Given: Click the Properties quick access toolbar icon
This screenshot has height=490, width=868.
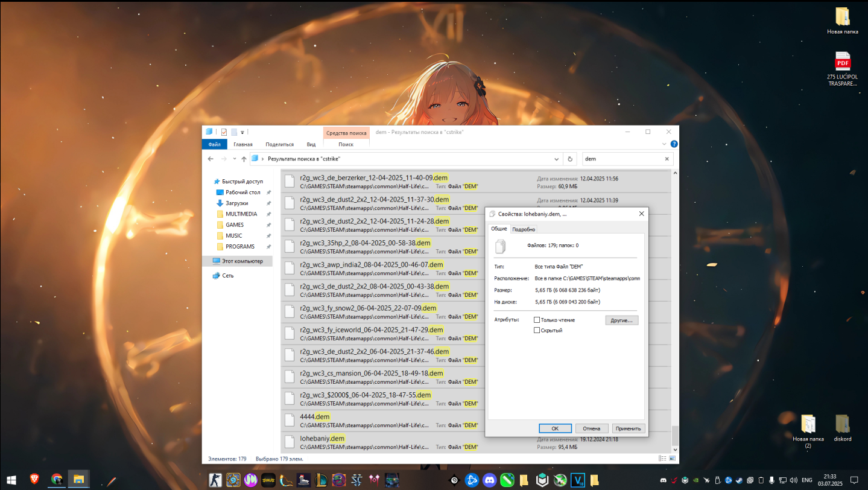Looking at the screenshot, I should pos(224,132).
